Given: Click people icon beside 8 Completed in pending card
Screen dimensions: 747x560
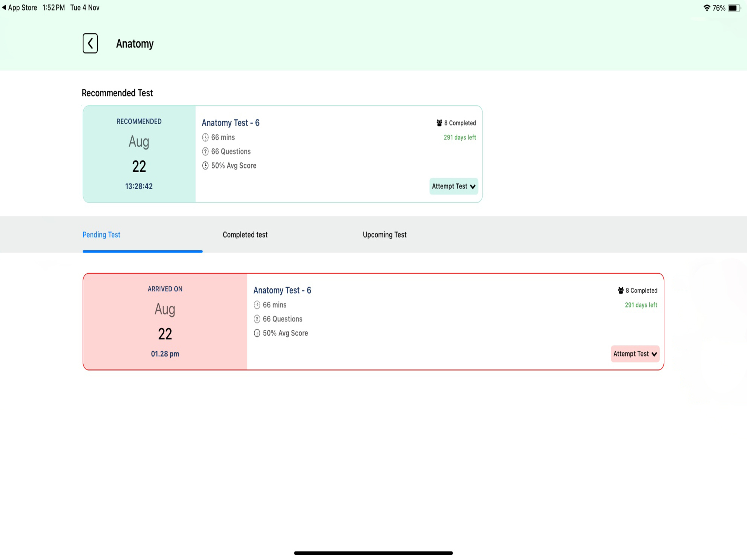Looking at the screenshot, I should (x=621, y=290).
